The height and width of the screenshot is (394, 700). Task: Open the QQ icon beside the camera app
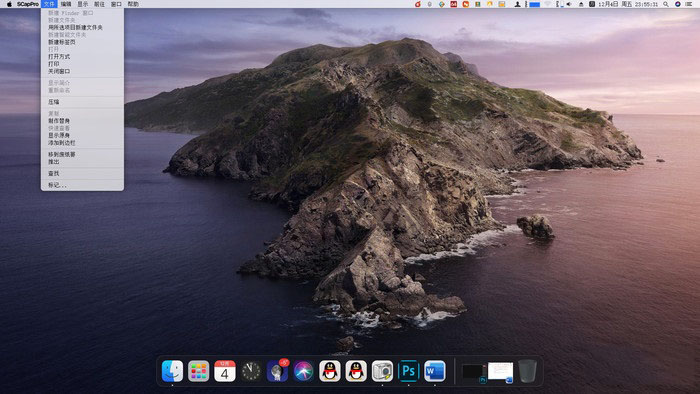[x=356, y=371]
